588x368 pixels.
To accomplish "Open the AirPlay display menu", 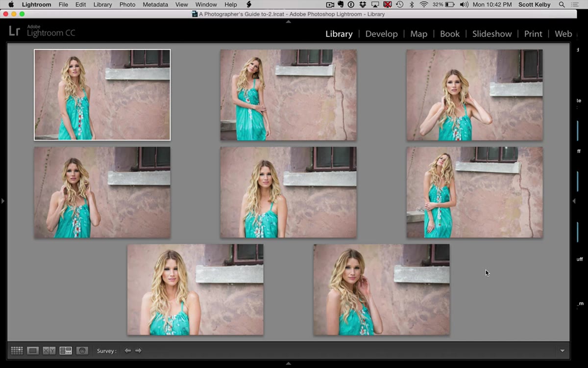I will click(375, 4).
